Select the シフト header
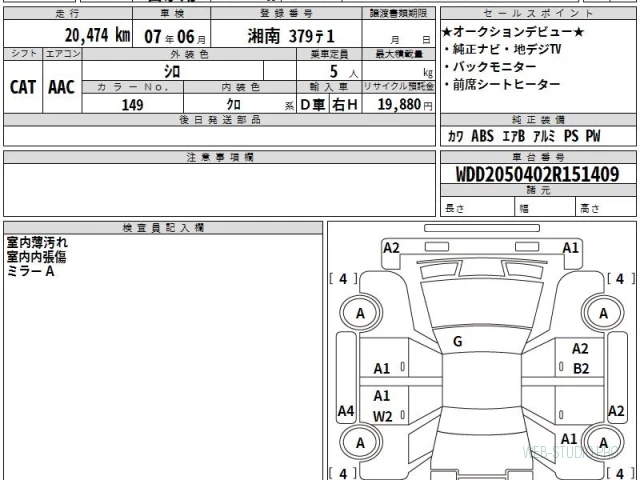The width and height of the screenshot is (640, 480). (23, 54)
